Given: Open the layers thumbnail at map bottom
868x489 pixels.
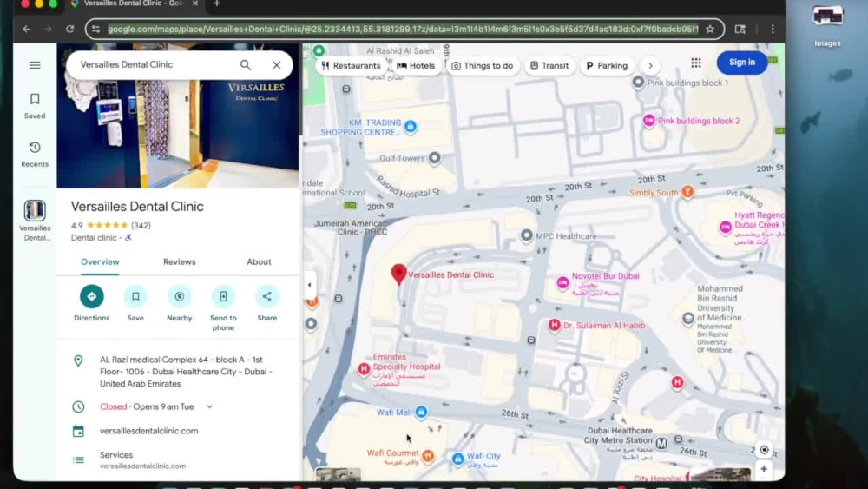Looking at the screenshot, I should click(x=339, y=474).
